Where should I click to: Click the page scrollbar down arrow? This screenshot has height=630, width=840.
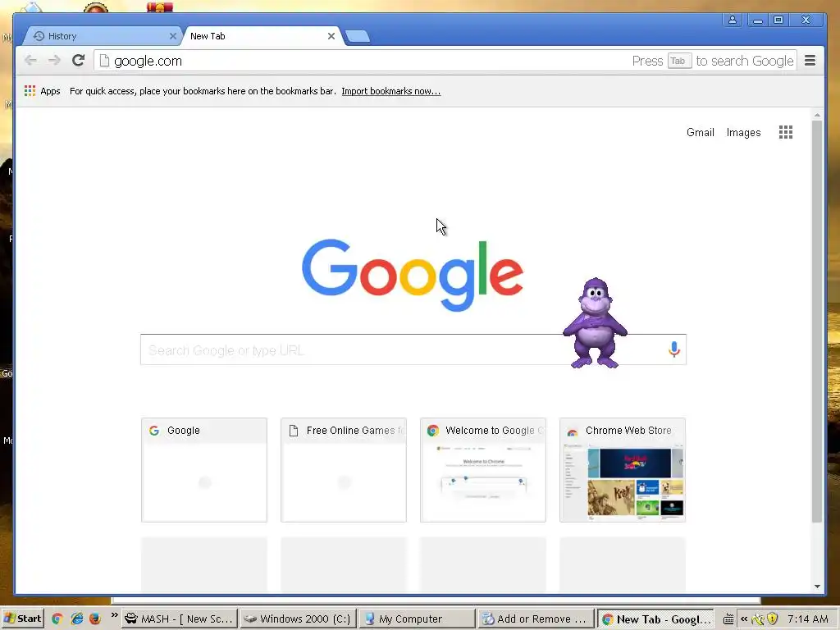817,586
